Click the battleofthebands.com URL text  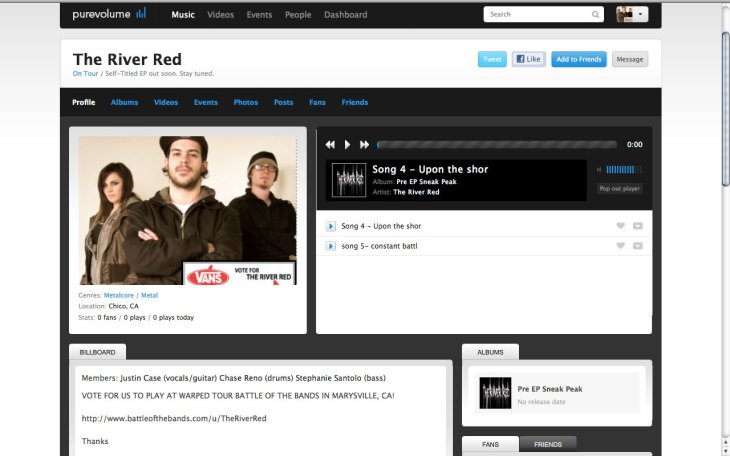tap(174, 418)
